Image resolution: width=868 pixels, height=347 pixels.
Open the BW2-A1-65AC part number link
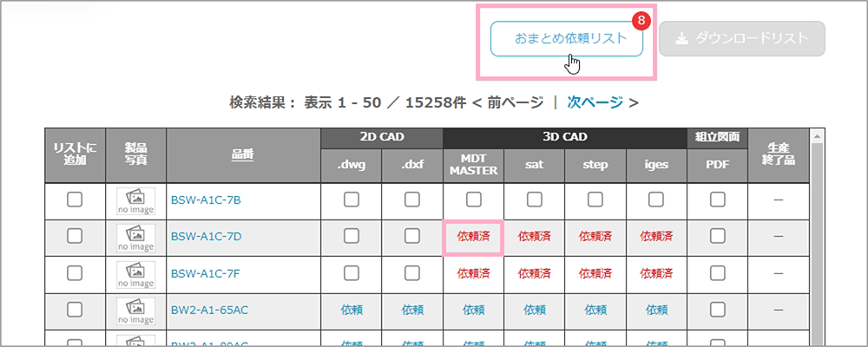(x=211, y=310)
